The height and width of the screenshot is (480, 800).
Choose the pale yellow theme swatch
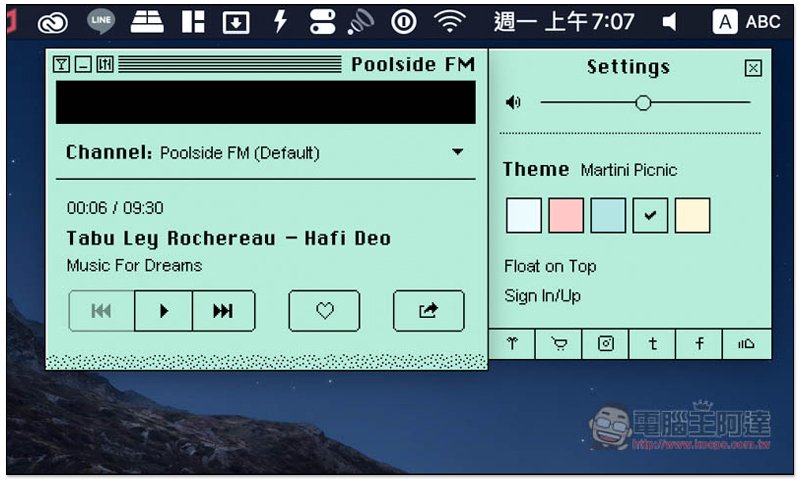coord(692,215)
